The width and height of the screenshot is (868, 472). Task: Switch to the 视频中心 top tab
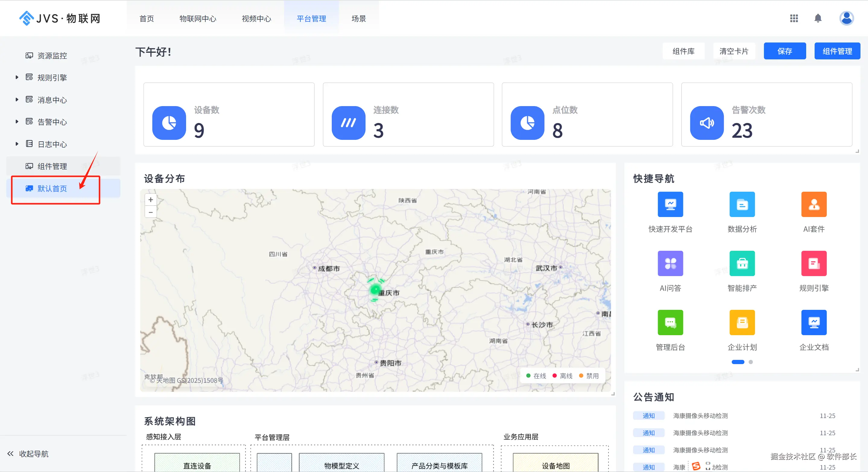tap(256, 18)
